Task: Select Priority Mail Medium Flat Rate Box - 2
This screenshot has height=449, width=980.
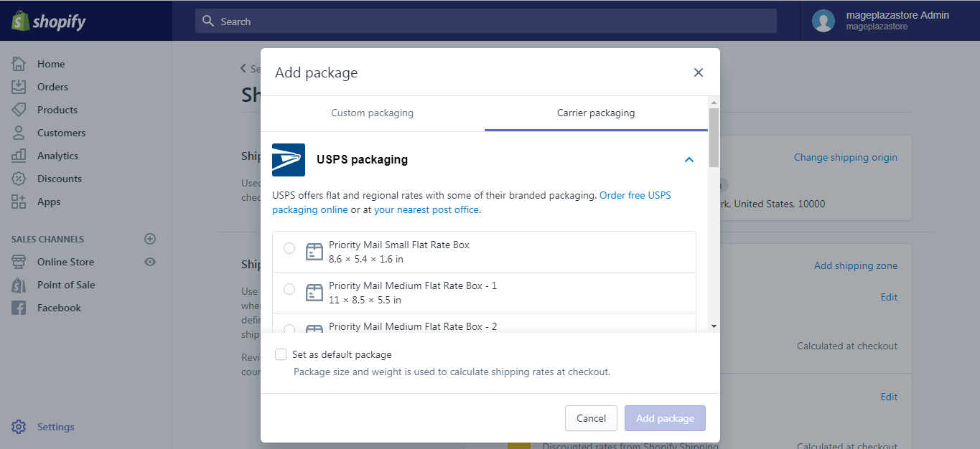Action: point(289,329)
